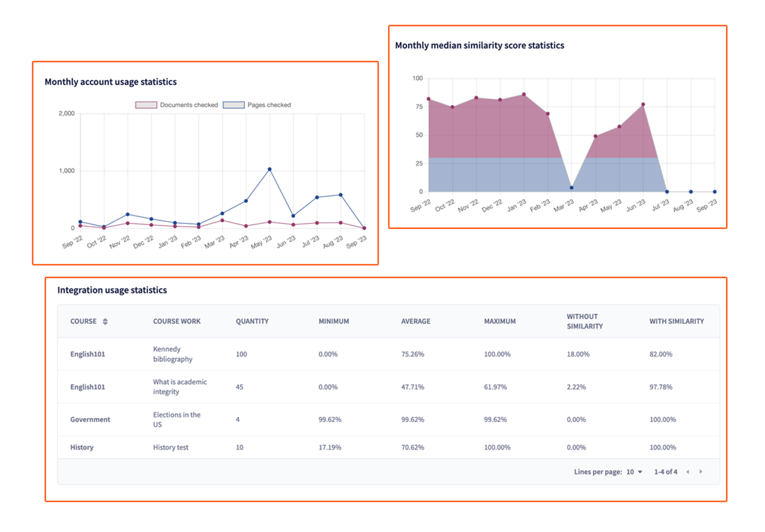Click quantity 45 in academic integrity row
Screen dimensions: 765x532
239,387
